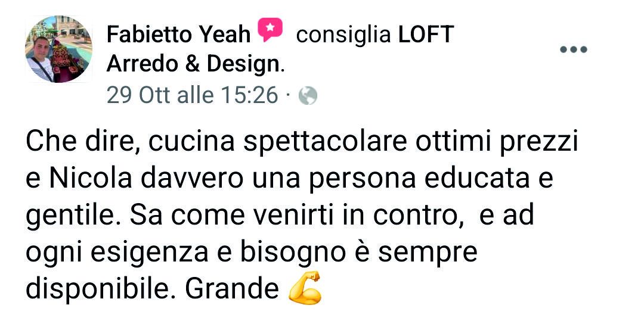Click the word Grande before the emoji
The height and width of the screenshot is (327, 644).
[232, 288]
